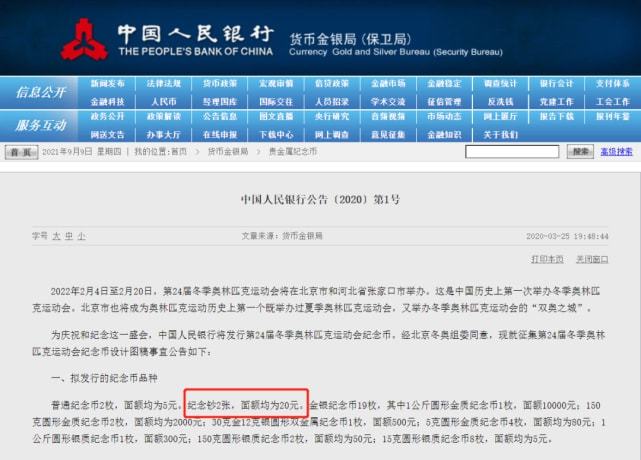
Task: Go to 报告下载 page
Action: [x=556, y=117]
